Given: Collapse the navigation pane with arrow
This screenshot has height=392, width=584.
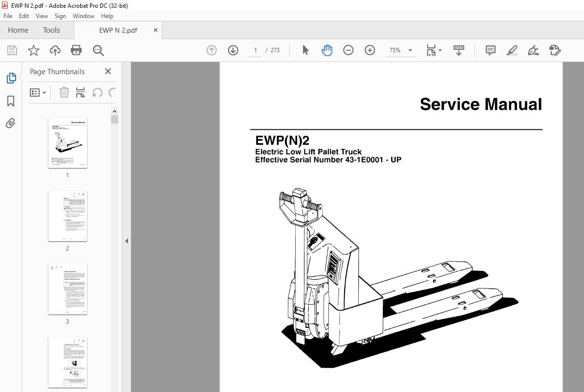Looking at the screenshot, I should pyautogui.click(x=127, y=241).
